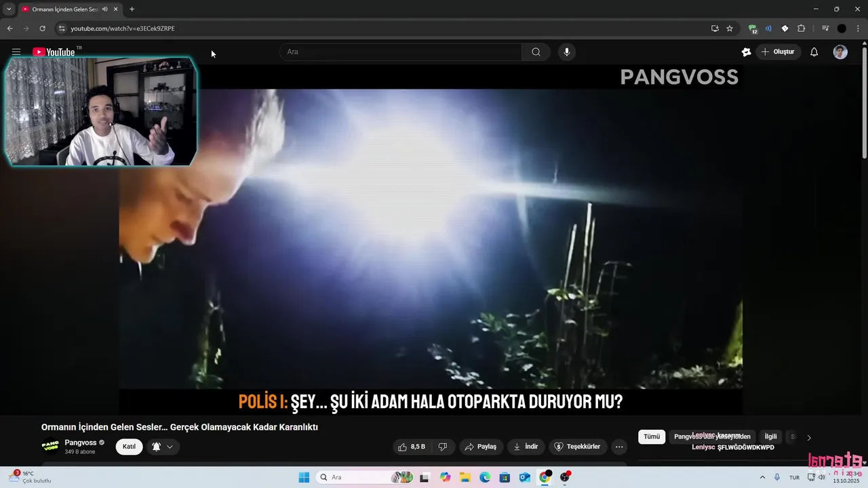Click the Paylaş share button

point(481,447)
